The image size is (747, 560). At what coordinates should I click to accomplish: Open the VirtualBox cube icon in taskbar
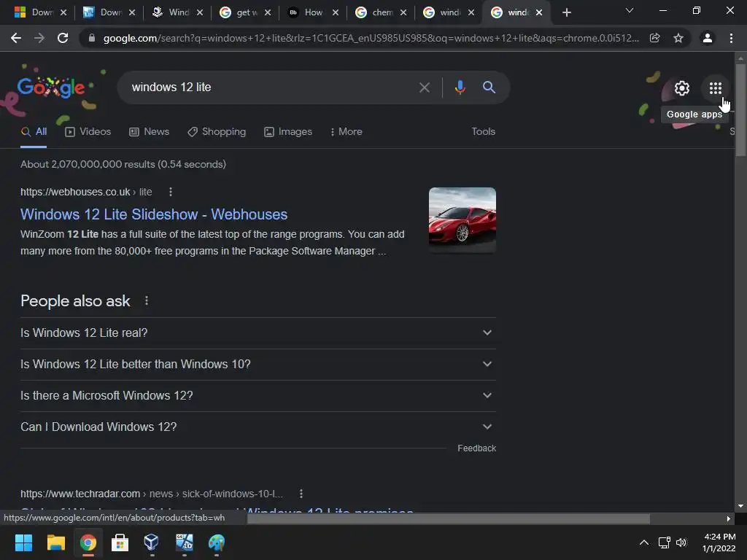point(152,542)
